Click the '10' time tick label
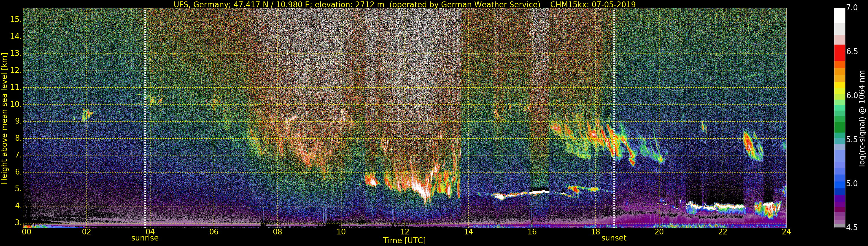 click(341, 232)
